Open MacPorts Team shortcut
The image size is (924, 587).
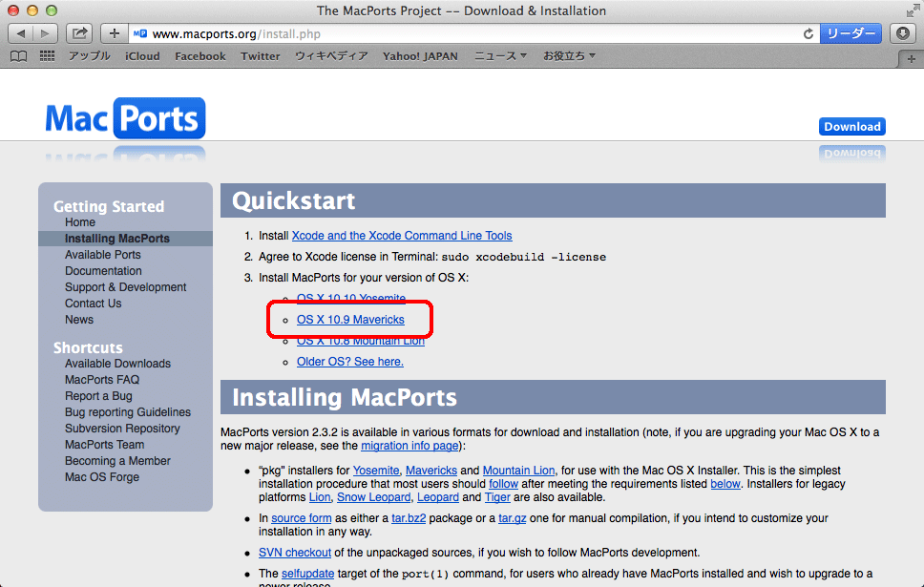click(x=104, y=445)
